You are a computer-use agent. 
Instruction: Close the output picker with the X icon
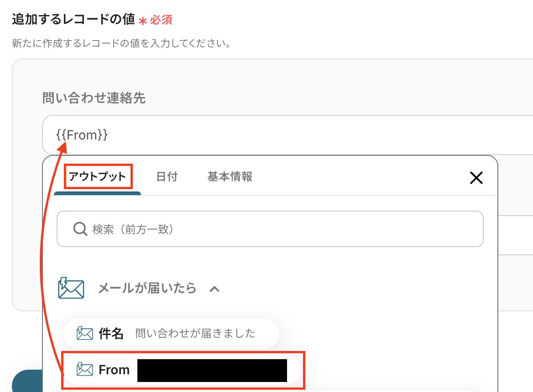476,178
